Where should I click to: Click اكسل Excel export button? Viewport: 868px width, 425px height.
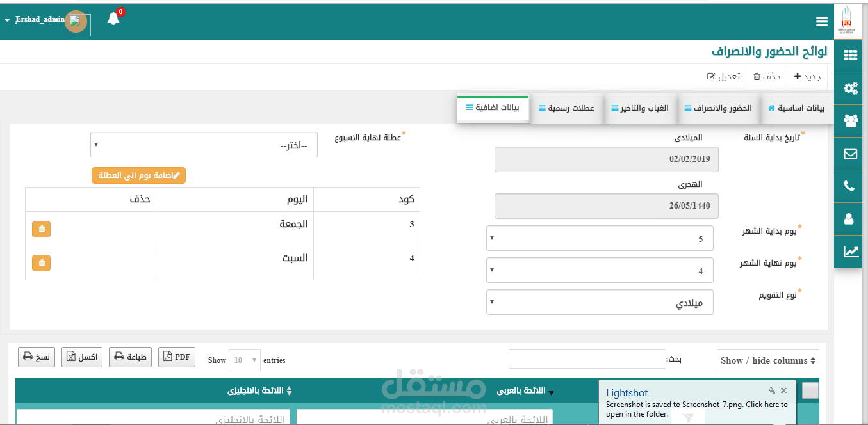82,357
